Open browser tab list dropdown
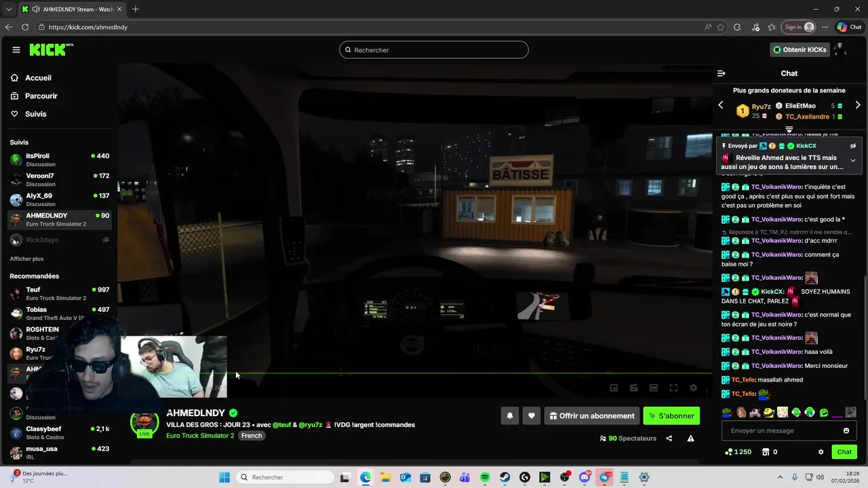The height and width of the screenshot is (488, 868). [x=9, y=9]
